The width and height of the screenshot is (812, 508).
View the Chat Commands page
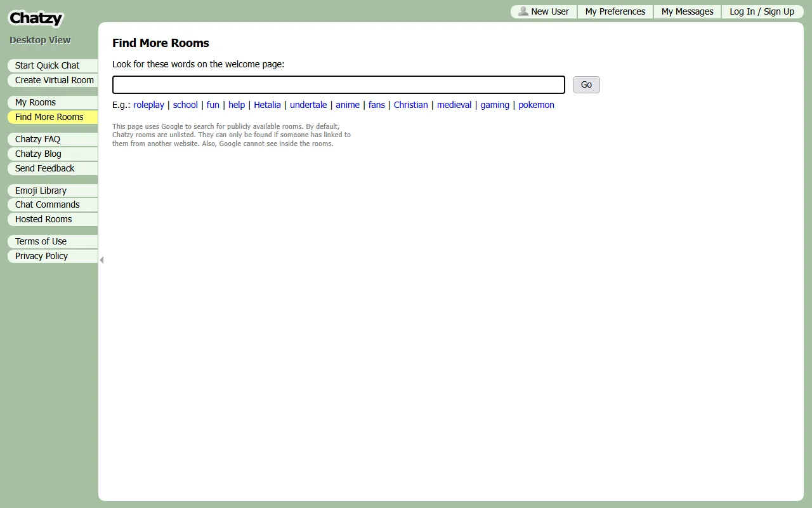47,204
